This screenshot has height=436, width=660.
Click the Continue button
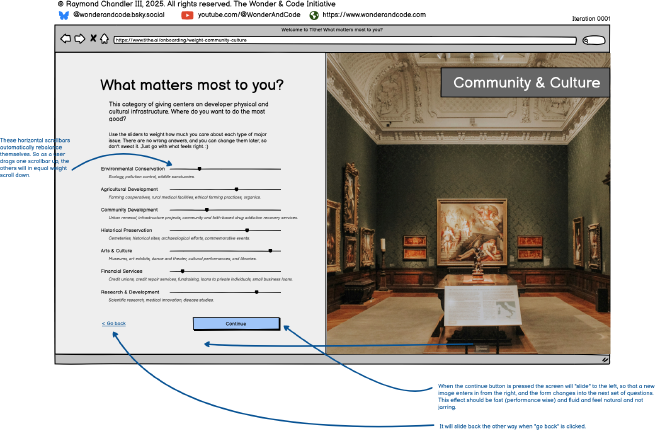point(236,324)
